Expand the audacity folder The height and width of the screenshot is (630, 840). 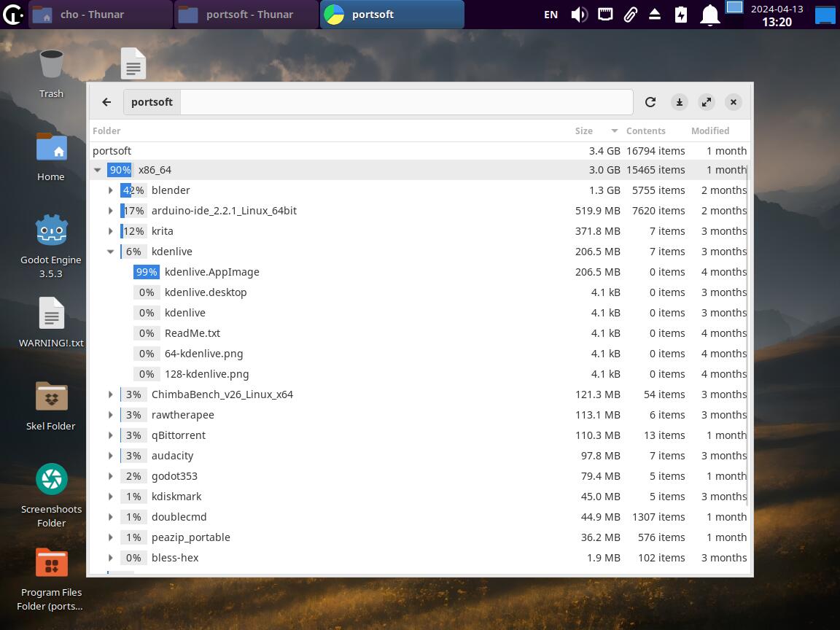pos(110,455)
